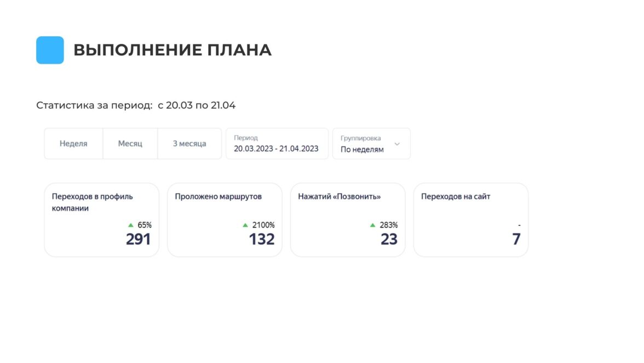The height and width of the screenshot is (363, 644).
Task: Click the Проложено маршрутов card title
Action: [x=219, y=196]
